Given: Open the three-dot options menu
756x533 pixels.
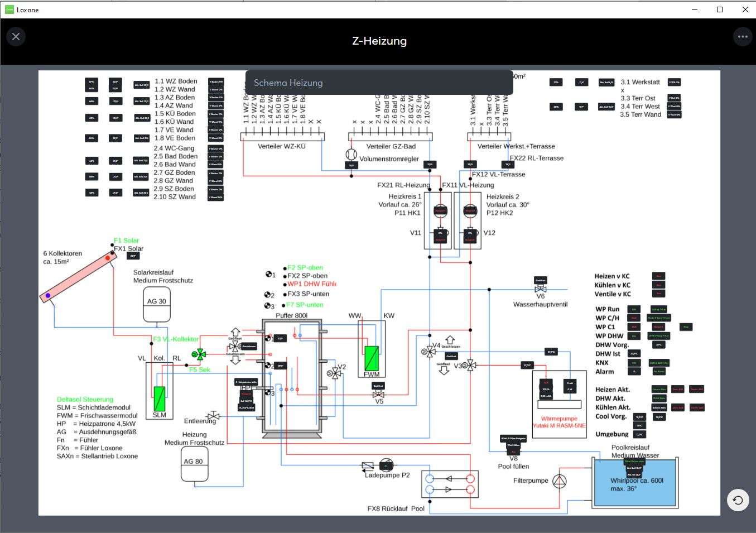Looking at the screenshot, I should coord(743,36).
